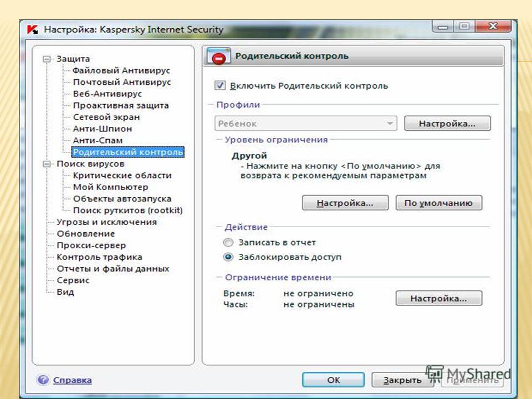This screenshot has width=532, height=399.
Task: Select Анти-Спам in the tree
Action: (x=98, y=140)
